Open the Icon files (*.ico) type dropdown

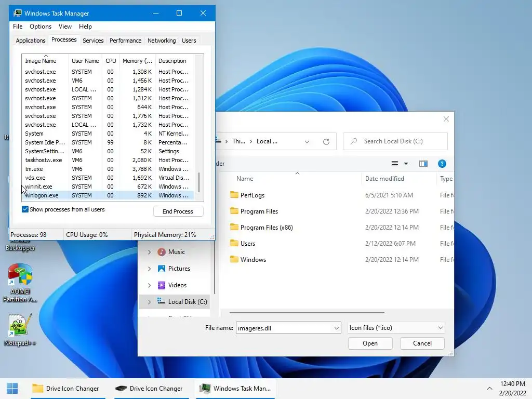[x=440, y=328]
